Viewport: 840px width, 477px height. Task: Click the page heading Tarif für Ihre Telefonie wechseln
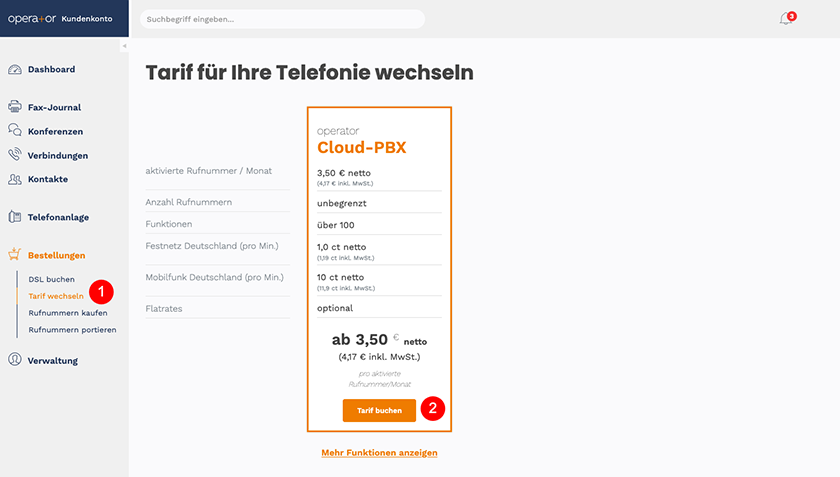click(309, 72)
